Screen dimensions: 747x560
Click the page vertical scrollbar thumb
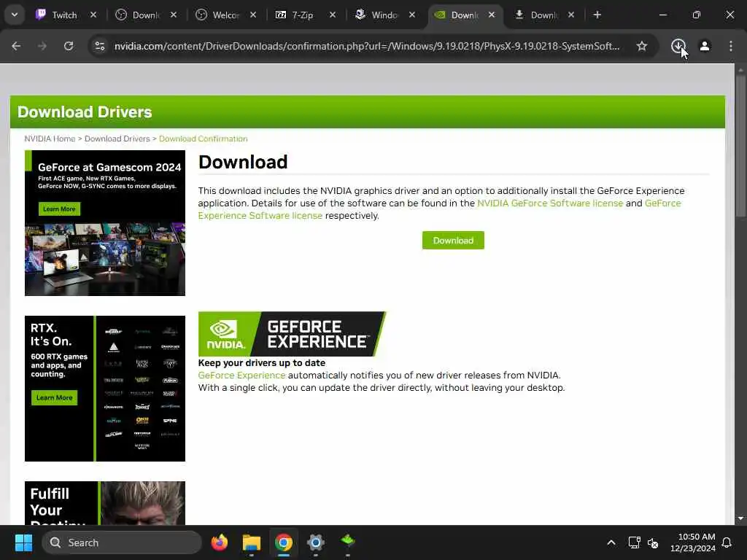[740, 145]
